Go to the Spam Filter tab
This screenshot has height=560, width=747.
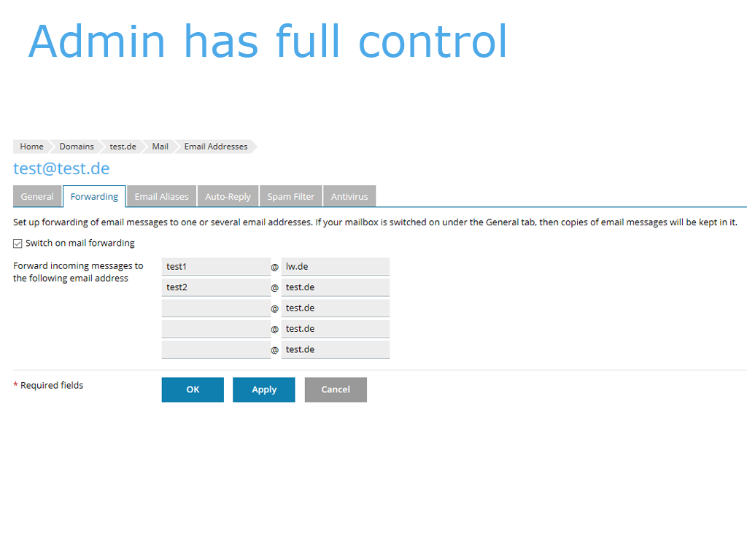(x=290, y=196)
